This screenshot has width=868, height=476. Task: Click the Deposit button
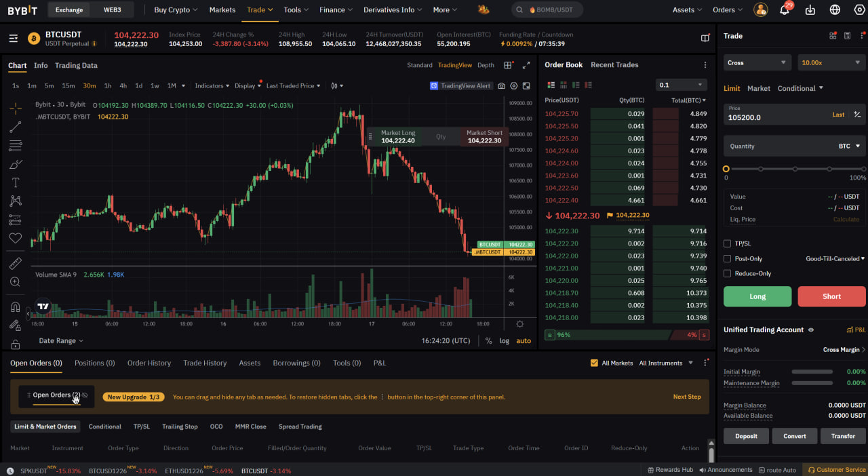(746, 436)
